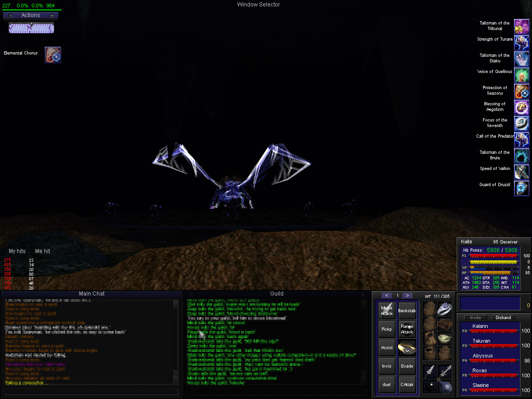Click the "Me hit" column header
The width and height of the screenshot is (532, 399).
tap(42, 251)
